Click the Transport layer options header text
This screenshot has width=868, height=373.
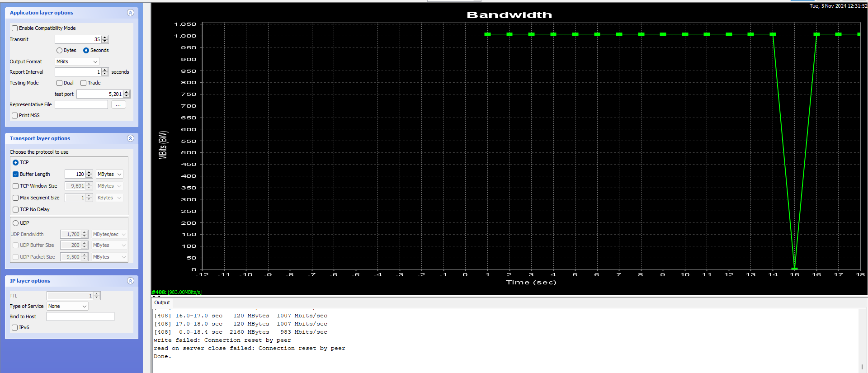click(x=40, y=138)
